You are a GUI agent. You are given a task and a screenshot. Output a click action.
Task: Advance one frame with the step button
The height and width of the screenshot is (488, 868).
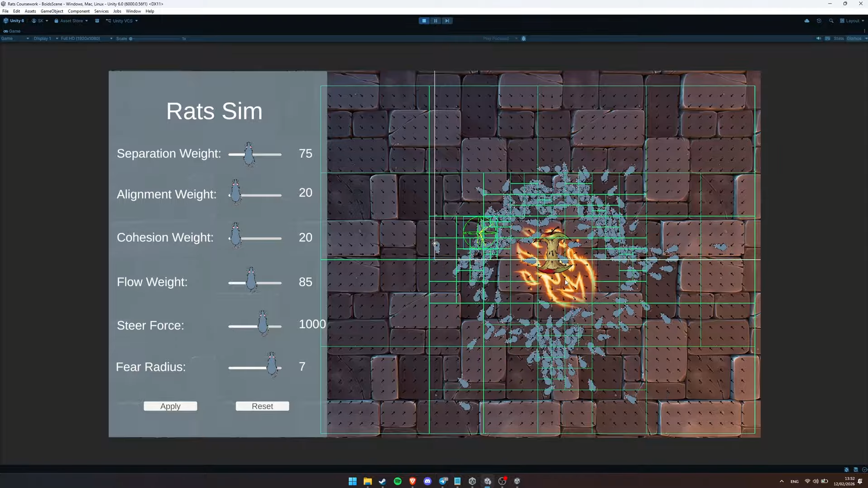click(x=447, y=21)
